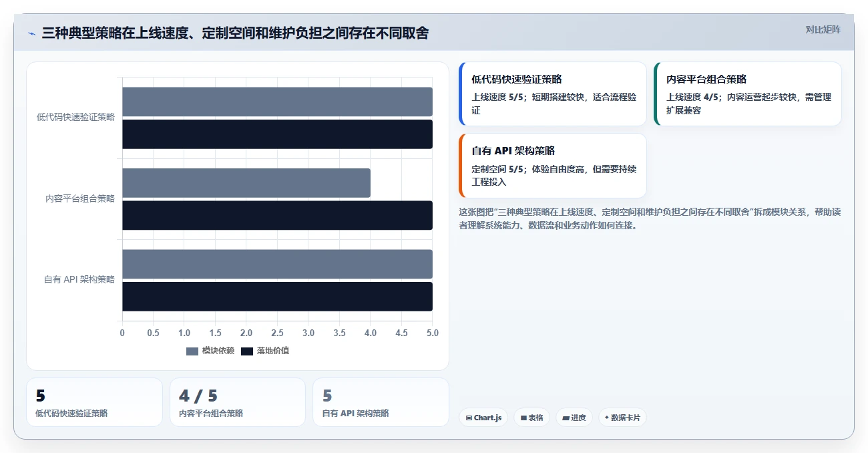Screen dimensions: 868x453
Task: Click the stat card showing 4 / 5
Action: pos(238,402)
